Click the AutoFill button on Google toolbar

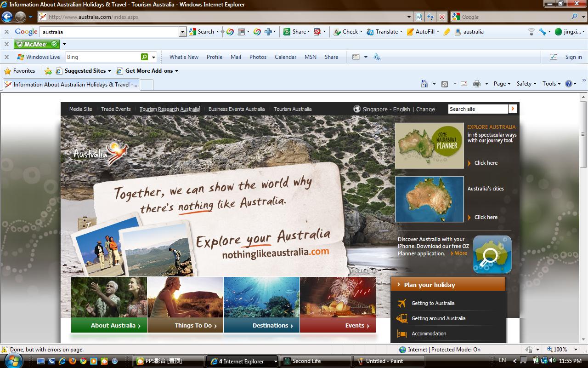[x=423, y=32]
